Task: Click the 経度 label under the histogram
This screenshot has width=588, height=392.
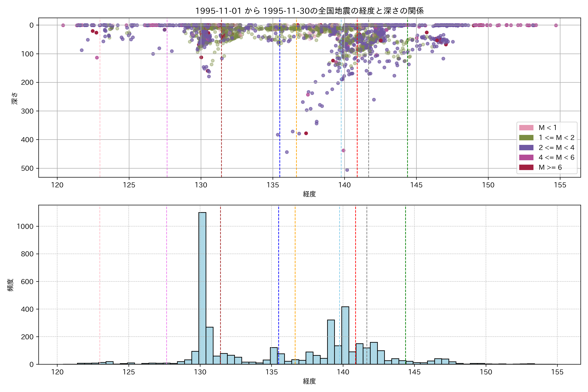Action: click(309, 381)
